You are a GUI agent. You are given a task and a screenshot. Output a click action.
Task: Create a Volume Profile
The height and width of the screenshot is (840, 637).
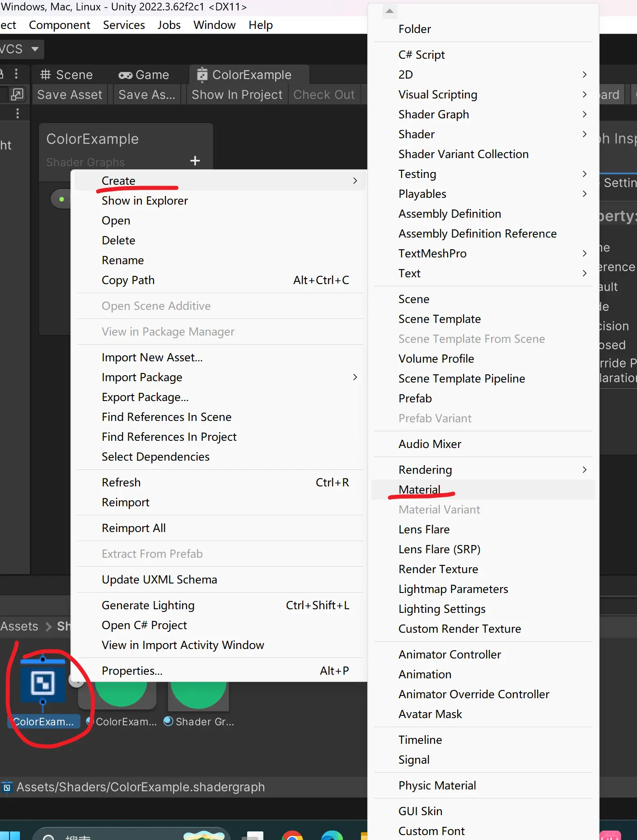coord(483,359)
